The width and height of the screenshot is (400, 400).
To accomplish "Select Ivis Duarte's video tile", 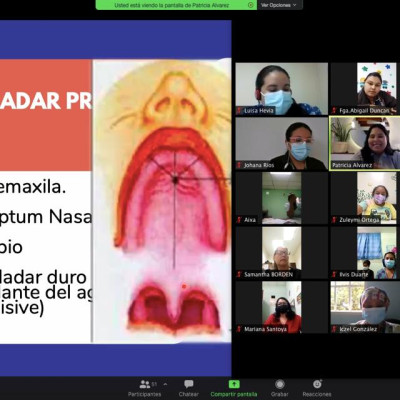I will tap(365, 253).
